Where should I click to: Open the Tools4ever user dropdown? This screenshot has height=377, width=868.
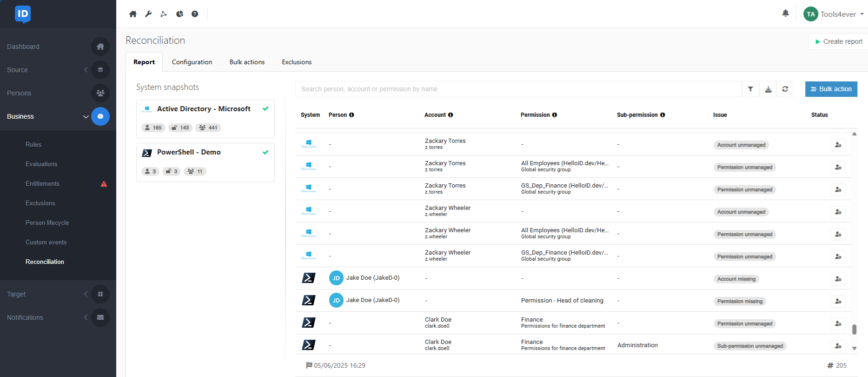pyautogui.click(x=834, y=14)
